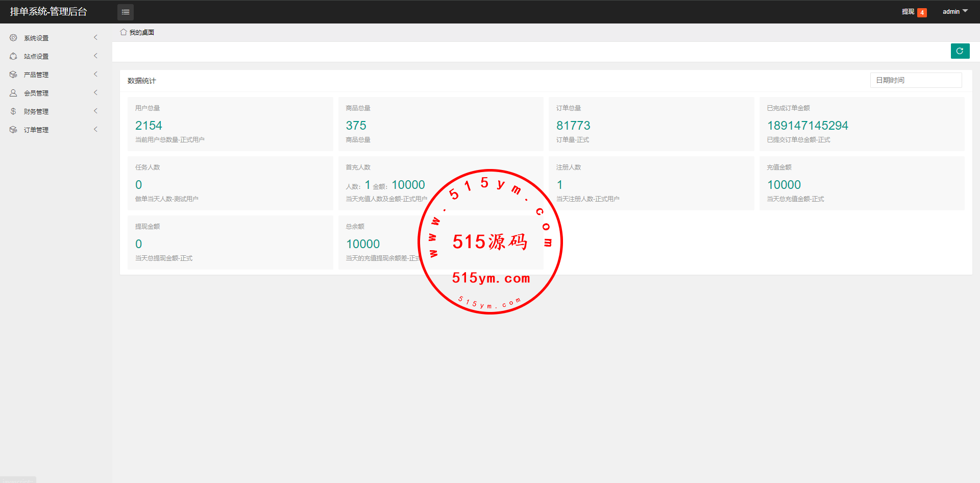980x483 pixels.
Task: Click the finance management dollar icon
Action: [13, 111]
